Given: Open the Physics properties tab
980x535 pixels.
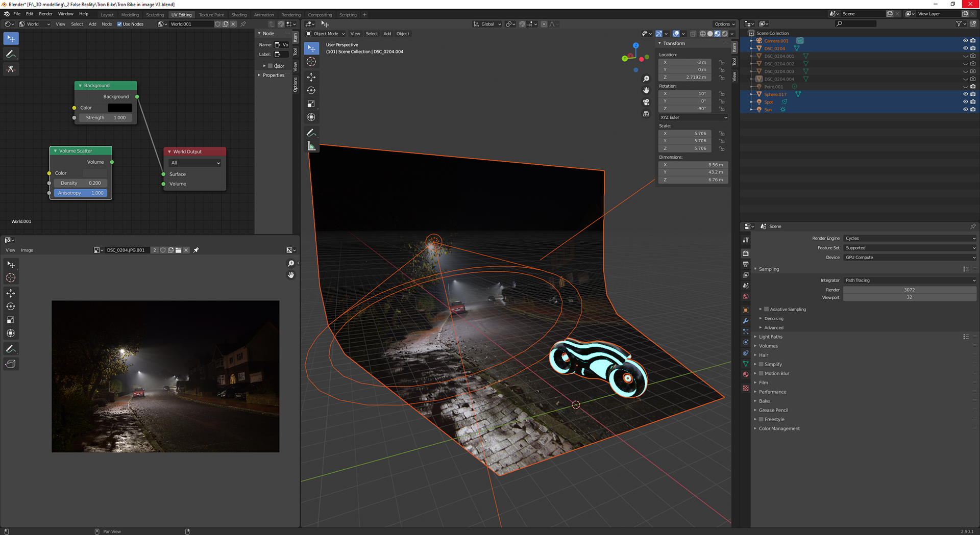Looking at the screenshot, I should pyautogui.click(x=746, y=342).
